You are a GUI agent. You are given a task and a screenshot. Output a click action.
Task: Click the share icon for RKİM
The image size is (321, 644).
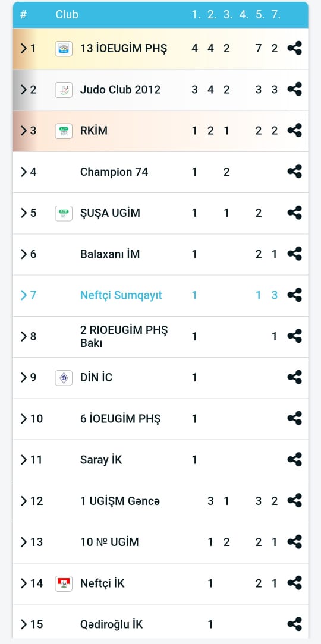pos(294,131)
